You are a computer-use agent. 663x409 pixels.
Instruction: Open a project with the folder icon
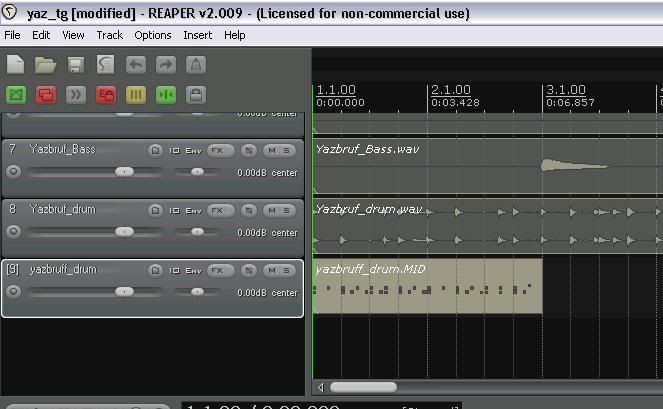[45, 65]
